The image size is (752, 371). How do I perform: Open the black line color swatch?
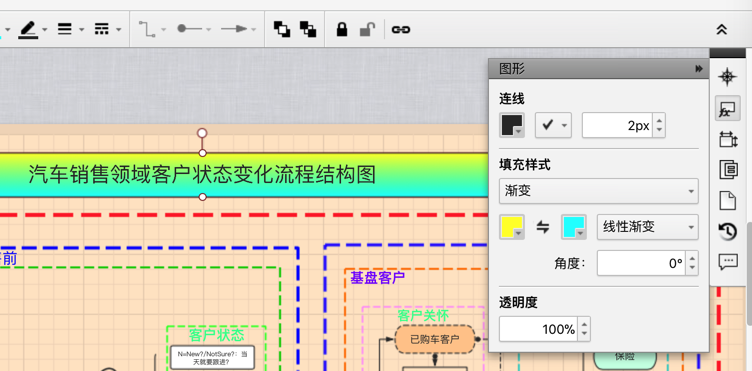[512, 126]
